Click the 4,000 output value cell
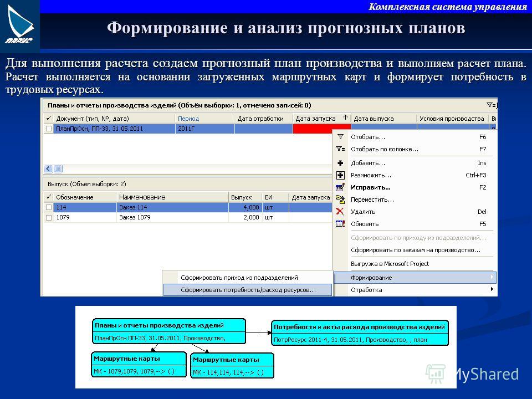The width and height of the screenshot is (532, 399). 245,207
